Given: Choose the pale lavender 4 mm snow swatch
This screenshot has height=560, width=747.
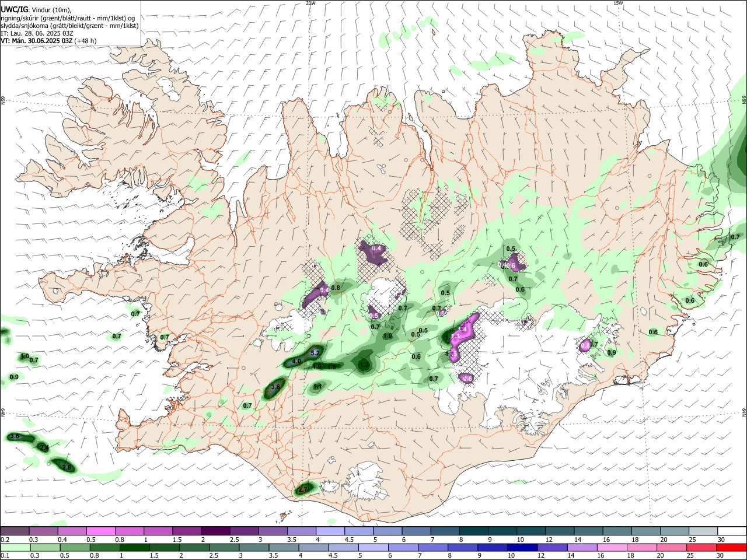Looking at the screenshot, I should click(329, 531).
